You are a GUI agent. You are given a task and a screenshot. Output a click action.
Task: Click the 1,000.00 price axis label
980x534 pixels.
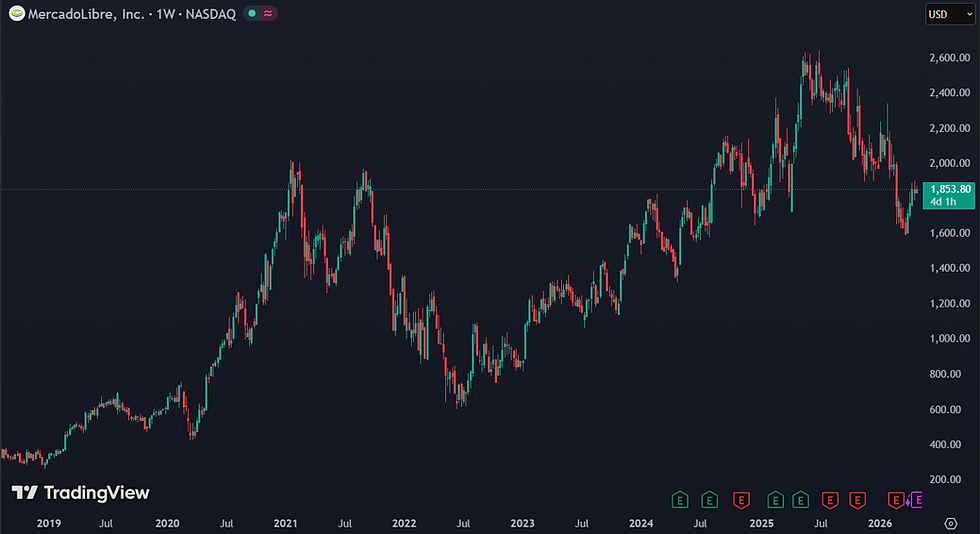(x=949, y=338)
